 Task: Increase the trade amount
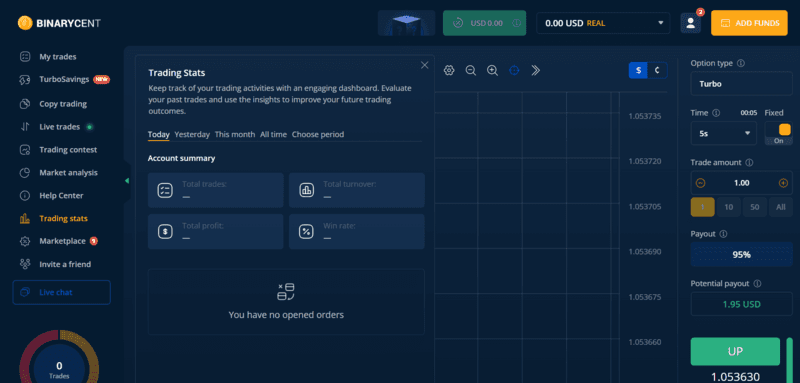tap(783, 183)
